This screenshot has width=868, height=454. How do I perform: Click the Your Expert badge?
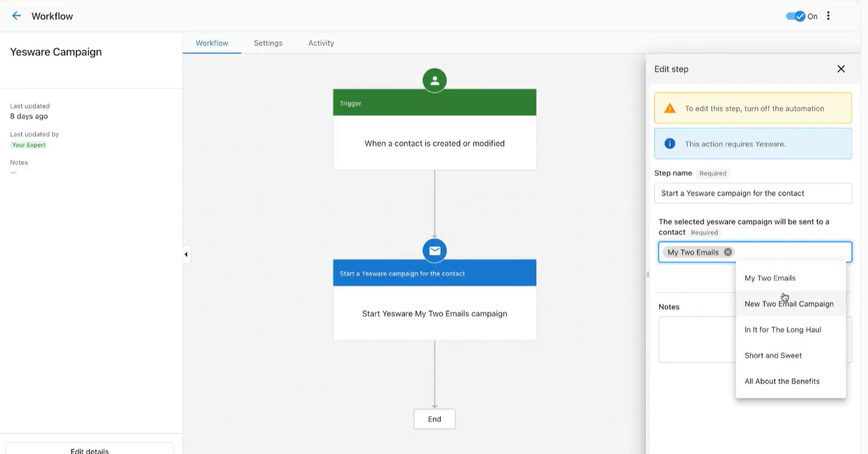pyautogui.click(x=29, y=145)
